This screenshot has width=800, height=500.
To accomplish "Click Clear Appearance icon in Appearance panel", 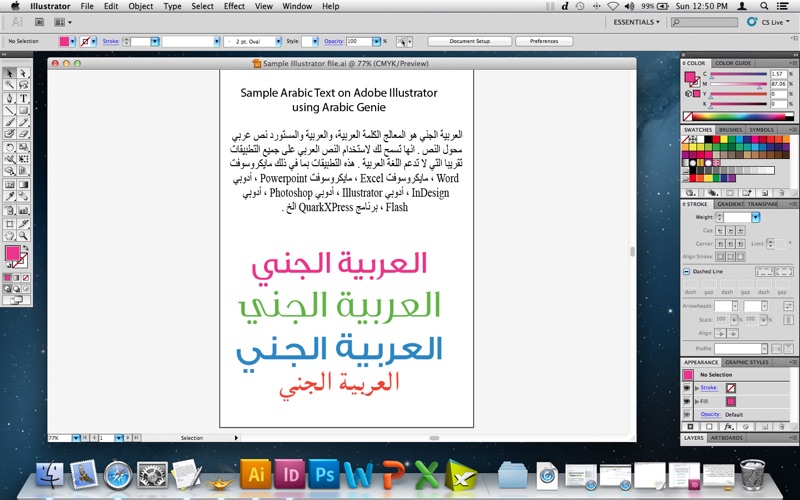I will point(745,427).
